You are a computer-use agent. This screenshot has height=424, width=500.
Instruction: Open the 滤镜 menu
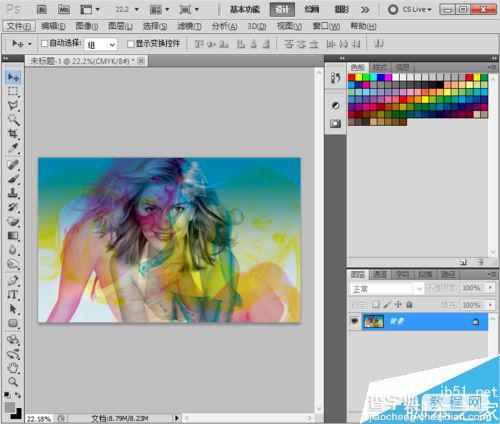tap(189, 26)
